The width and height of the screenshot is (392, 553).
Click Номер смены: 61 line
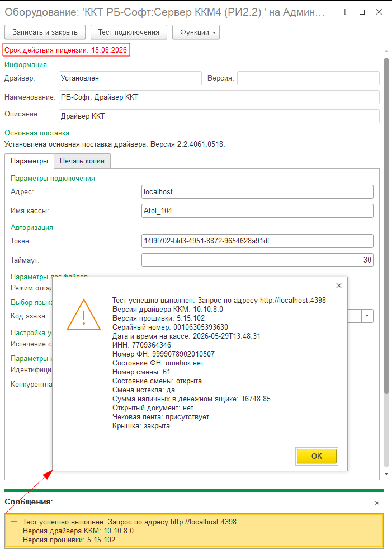(141, 372)
